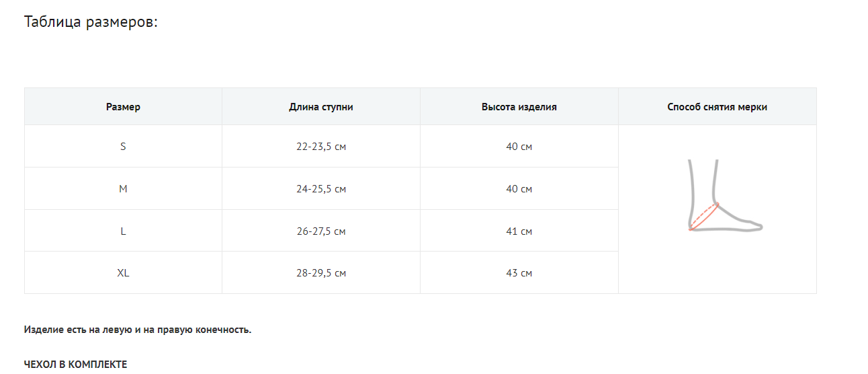This screenshot has width=868, height=374.
Task: Select the "Высота изделия" column header
Action: pyautogui.click(x=519, y=107)
